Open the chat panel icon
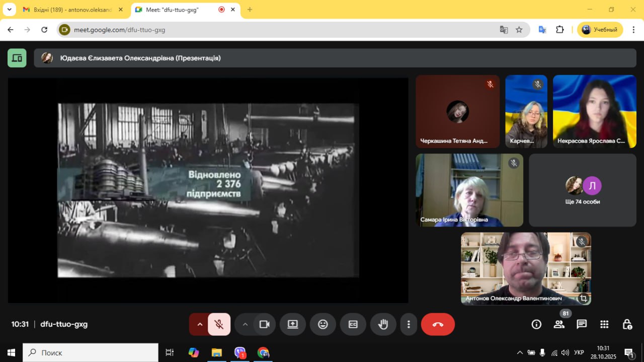644x362 pixels. click(x=582, y=324)
